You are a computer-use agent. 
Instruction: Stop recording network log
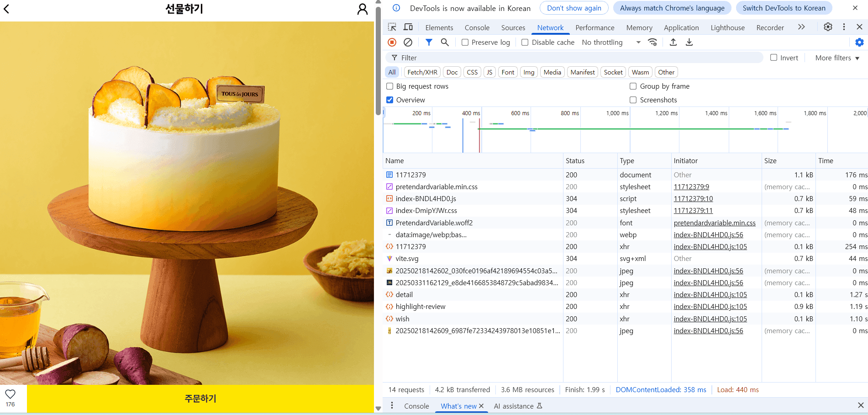(392, 42)
